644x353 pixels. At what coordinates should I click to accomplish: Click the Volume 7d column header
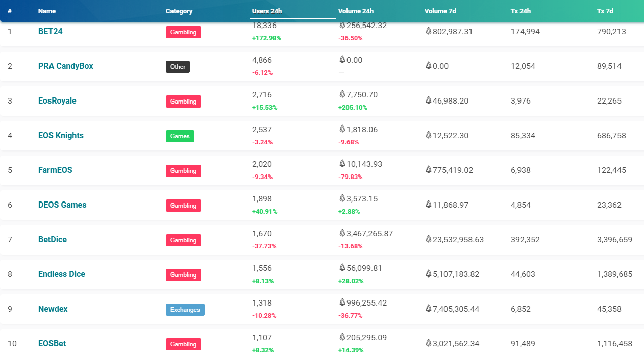click(x=440, y=11)
